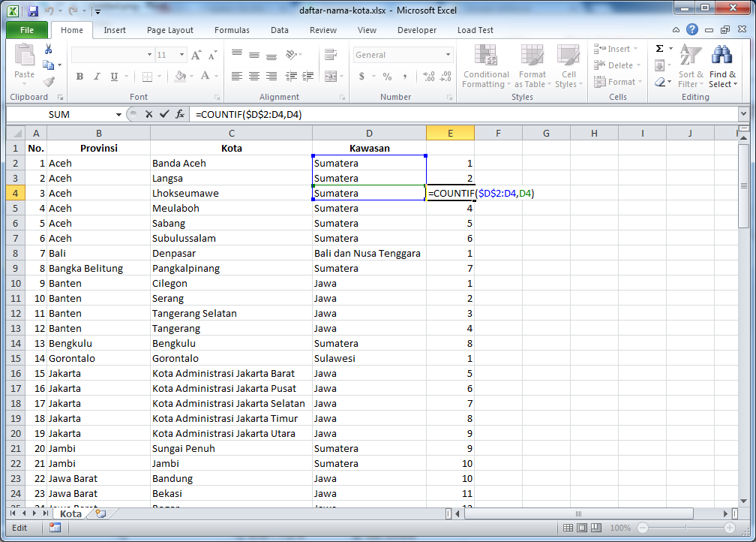Switch to the Formulas ribbon tab

232,30
